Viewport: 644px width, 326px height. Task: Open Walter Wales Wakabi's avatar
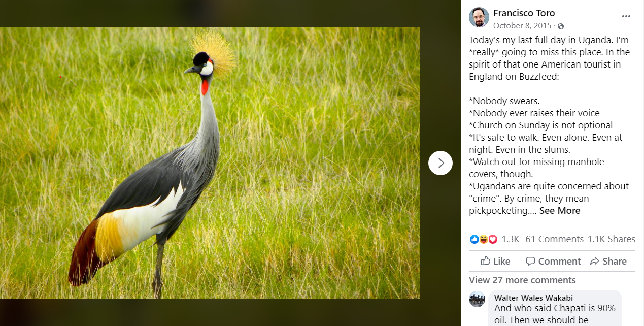477,299
